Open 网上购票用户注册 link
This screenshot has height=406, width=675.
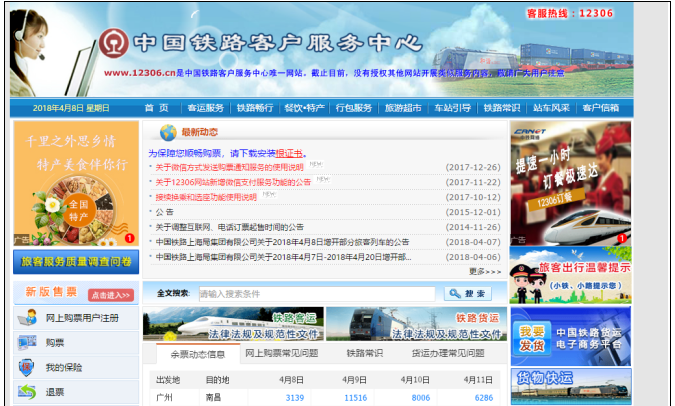(x=82, y=318)
